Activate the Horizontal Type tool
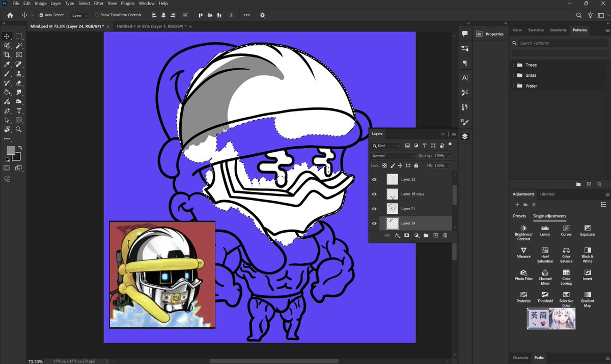 [19, 110]
